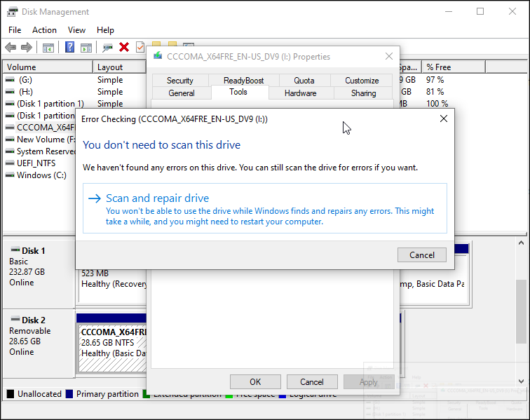Switch to the Security tab
This screenshot has width=530, height=420.
pos(180,81)
